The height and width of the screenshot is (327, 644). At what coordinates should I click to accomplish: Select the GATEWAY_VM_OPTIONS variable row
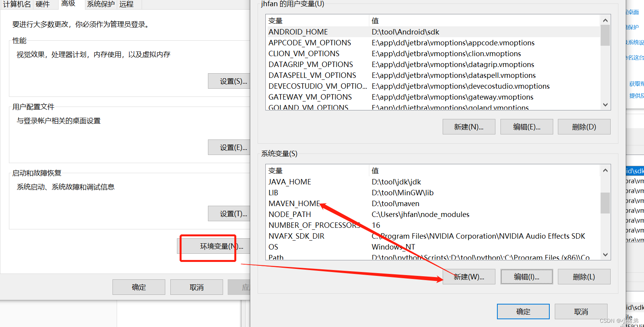click(433, 97)
